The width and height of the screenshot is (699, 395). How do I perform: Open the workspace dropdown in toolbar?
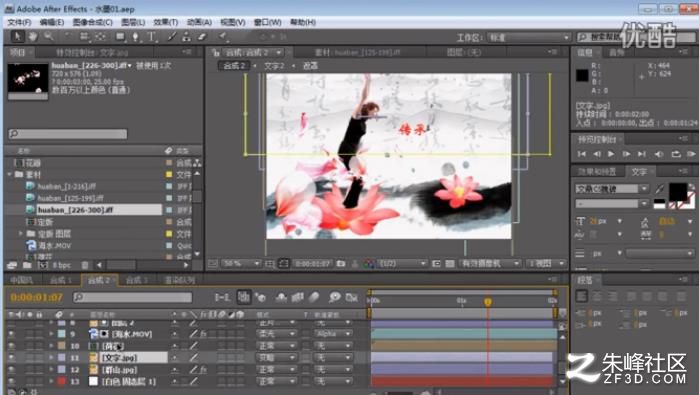coord(528,37)
